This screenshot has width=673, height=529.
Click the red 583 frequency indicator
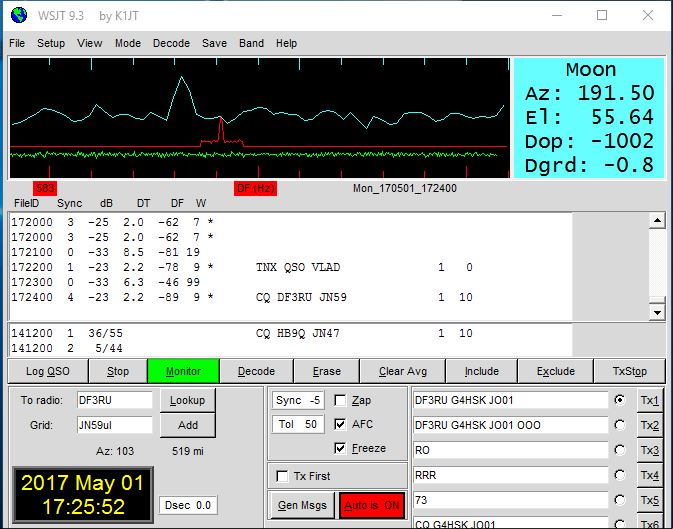click(45, 188)
